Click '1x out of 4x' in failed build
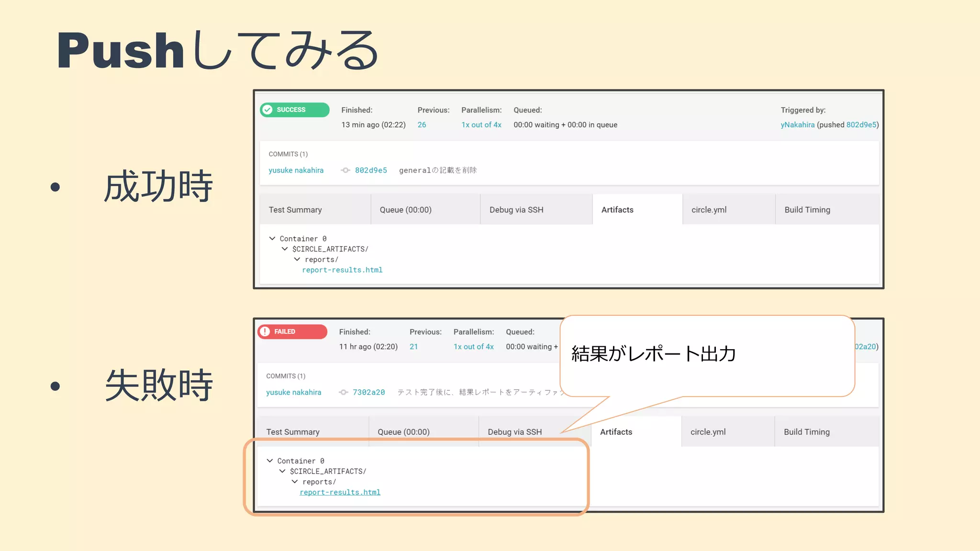This screenshot has width=980, height=551. [474, 347]
